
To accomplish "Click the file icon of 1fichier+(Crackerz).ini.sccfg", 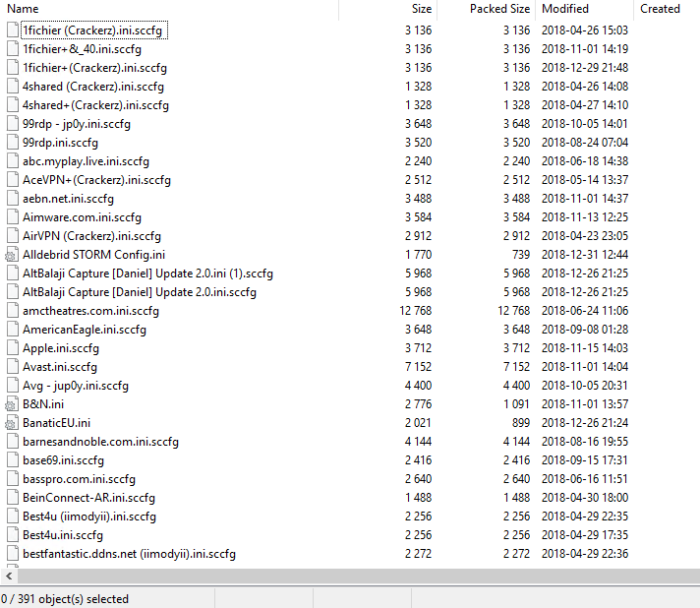I will tap(13, 68).
